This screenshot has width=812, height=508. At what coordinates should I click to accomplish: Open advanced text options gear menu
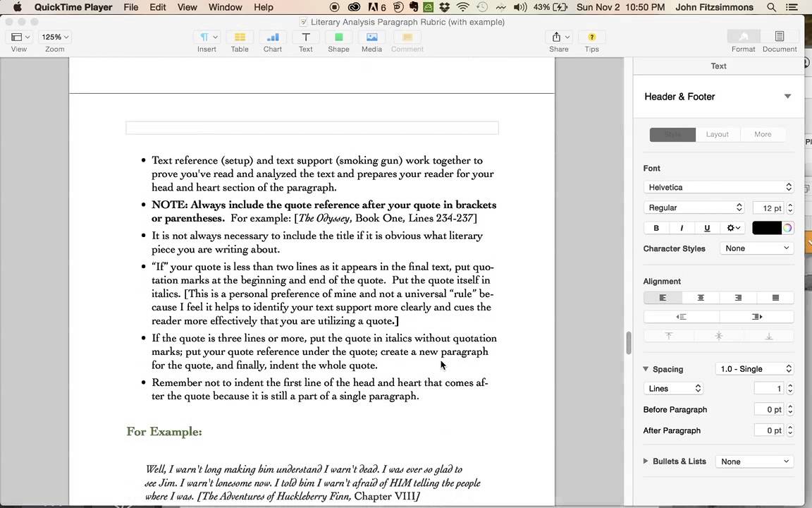tap(733, 228)
